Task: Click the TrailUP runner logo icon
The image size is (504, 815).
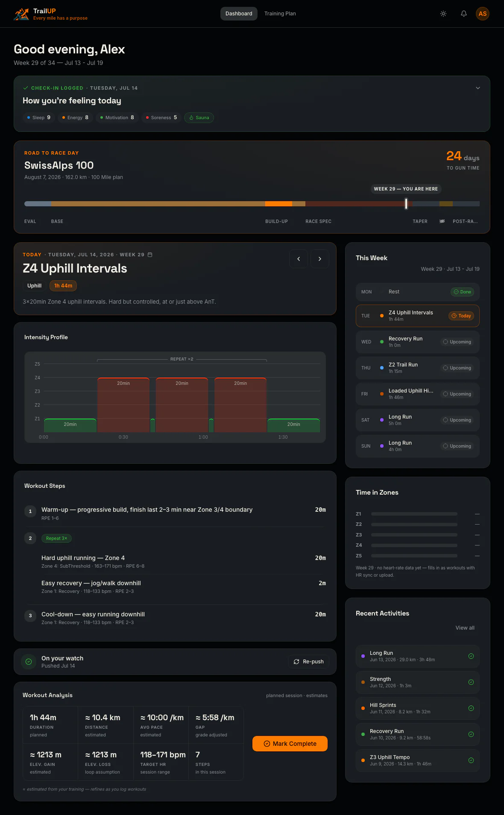Action: [21, 14]
